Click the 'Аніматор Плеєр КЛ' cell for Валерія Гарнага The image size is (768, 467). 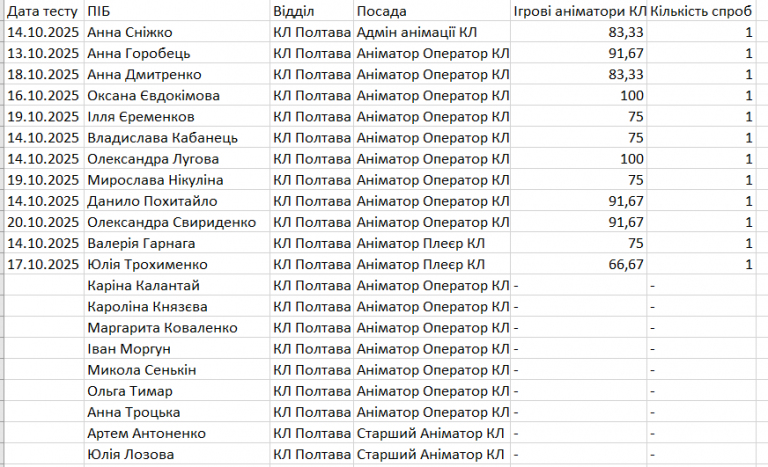[421, 243]
